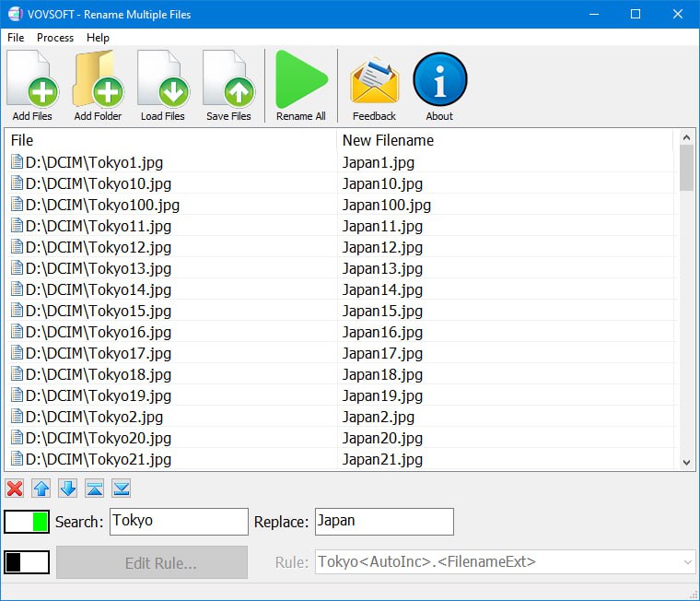Screen dimensions: 700x601
Task: Click the Add Files toolbar icon
Action: point(32,85)
